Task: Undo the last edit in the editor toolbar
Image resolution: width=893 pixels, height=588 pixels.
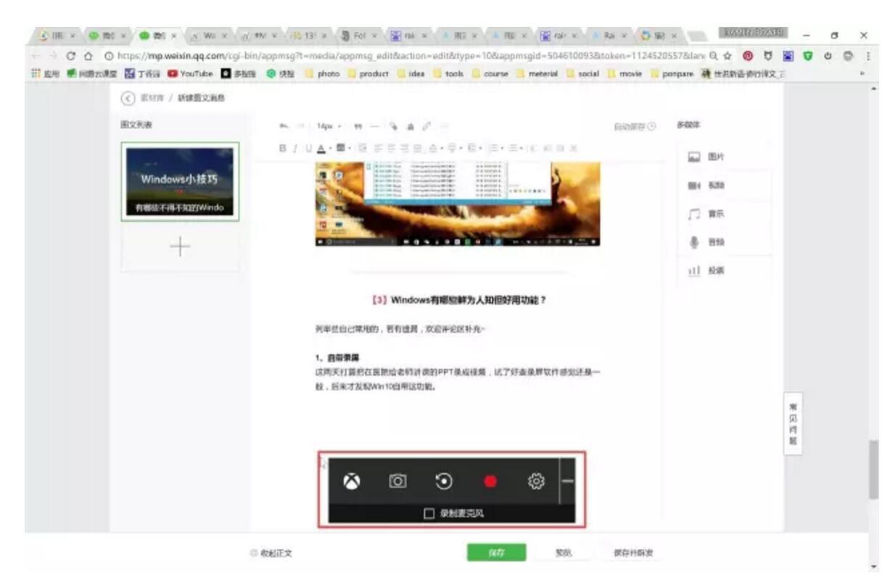Action: tap(284, 126)
